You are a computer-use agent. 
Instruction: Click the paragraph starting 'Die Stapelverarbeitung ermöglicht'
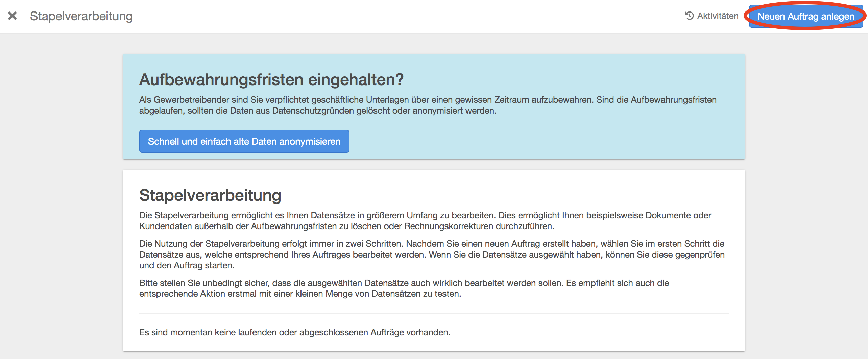[425, 221]
